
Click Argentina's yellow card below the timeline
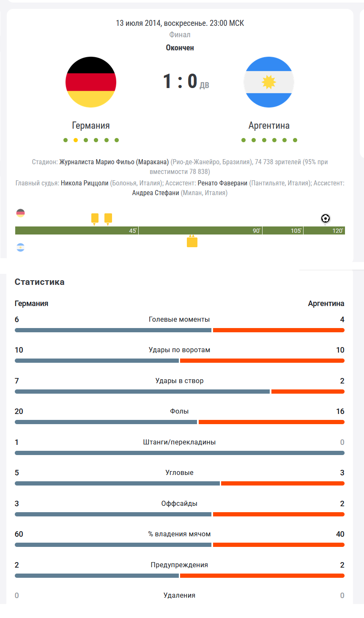click(192, 242)
